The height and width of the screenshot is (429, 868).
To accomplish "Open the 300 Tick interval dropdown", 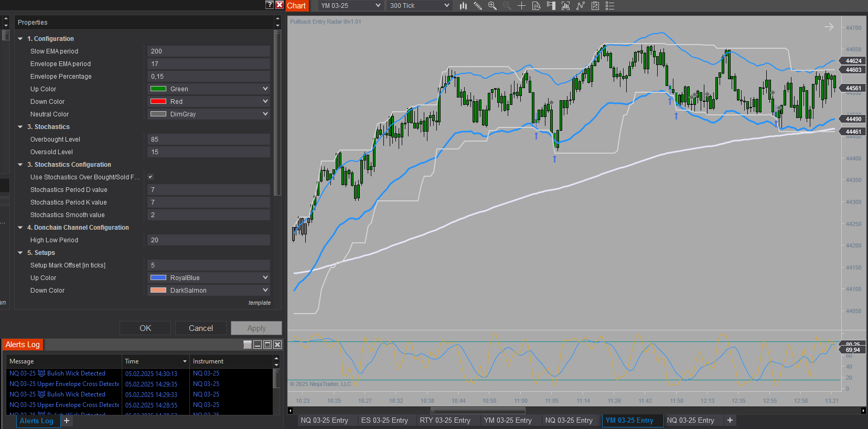I will (420, 6).
